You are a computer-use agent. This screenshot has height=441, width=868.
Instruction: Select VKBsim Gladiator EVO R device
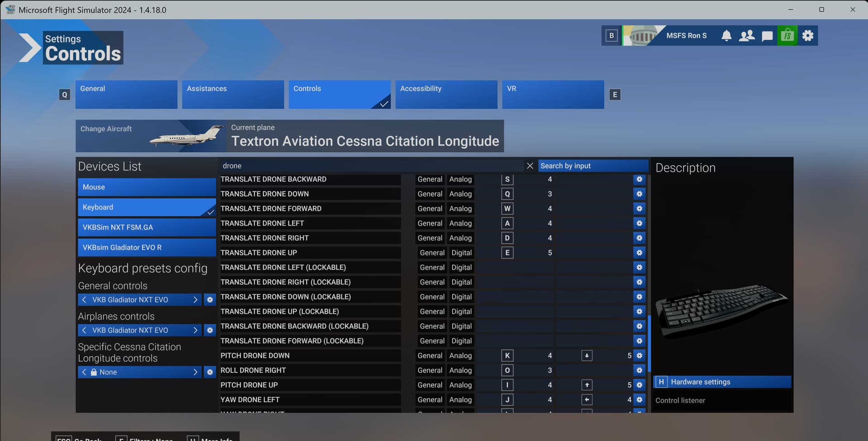(x=147, y=247)
